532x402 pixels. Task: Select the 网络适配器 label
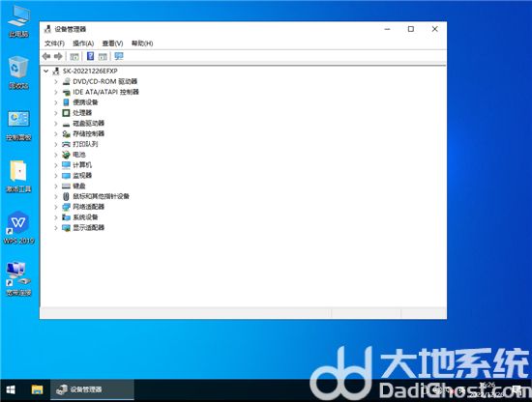89,207
